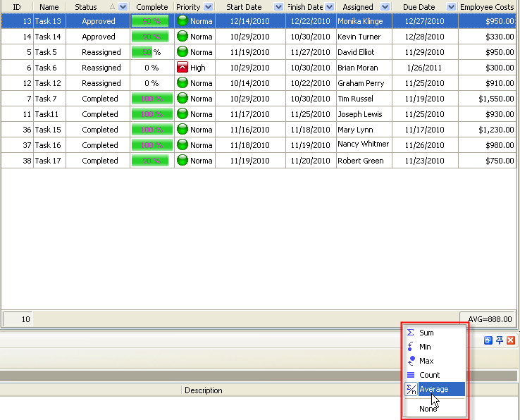
Task: Click the sort arrow in Status header
Action: pos(112,7)
